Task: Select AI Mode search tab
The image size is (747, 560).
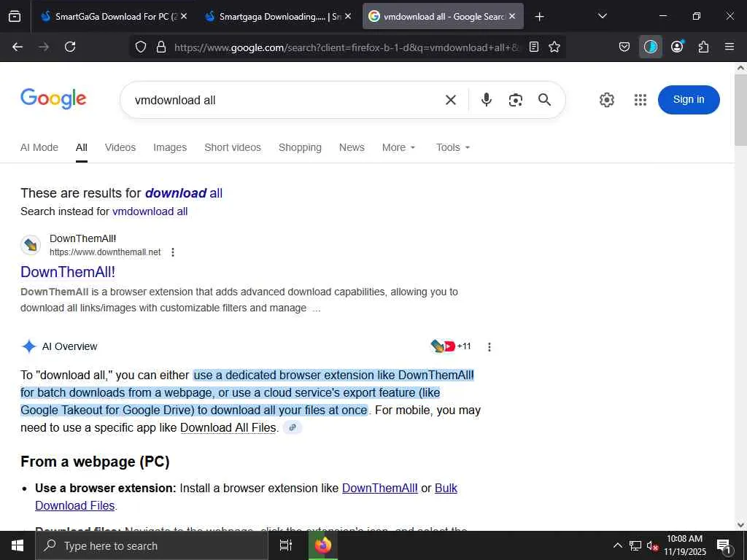Action: (39, 147)
